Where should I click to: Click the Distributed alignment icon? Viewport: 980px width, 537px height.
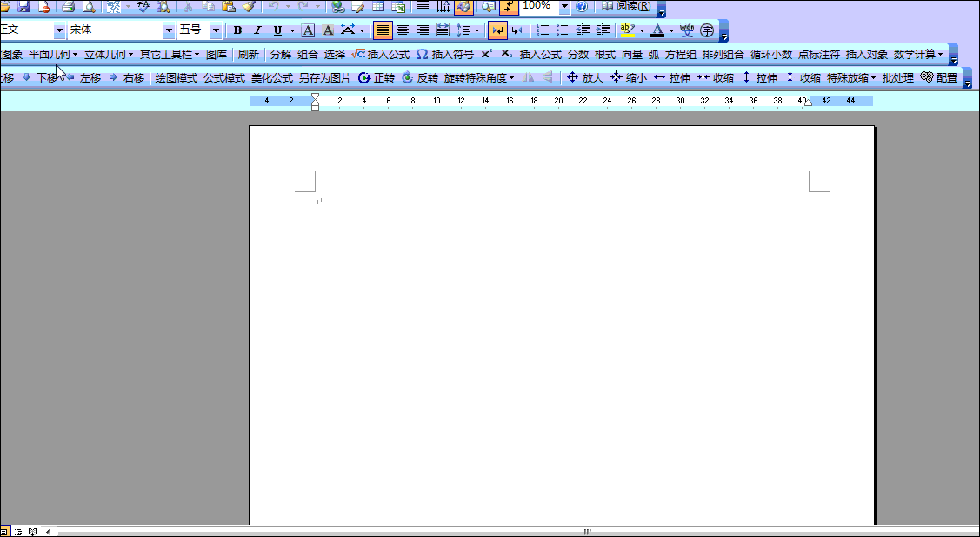click(x=443, y=30)
